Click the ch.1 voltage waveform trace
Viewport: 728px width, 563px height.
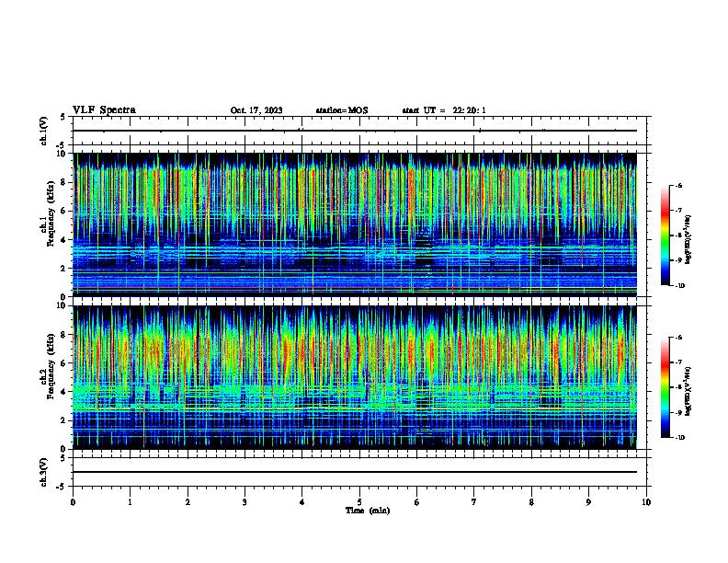354,131
